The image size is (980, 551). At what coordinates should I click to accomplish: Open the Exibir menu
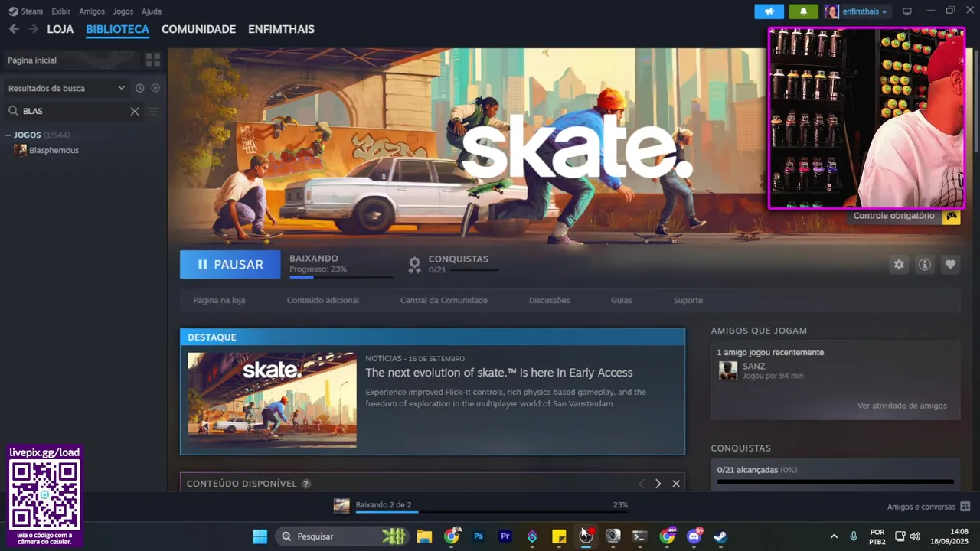pyautogui.click(x=61, y=11)
